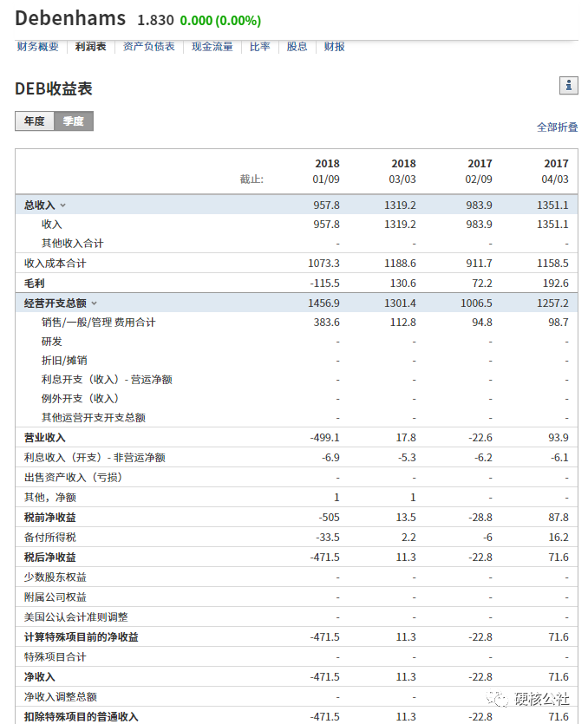
Task: Click the 附属公司权益 row label
Action: click(56, 597)
